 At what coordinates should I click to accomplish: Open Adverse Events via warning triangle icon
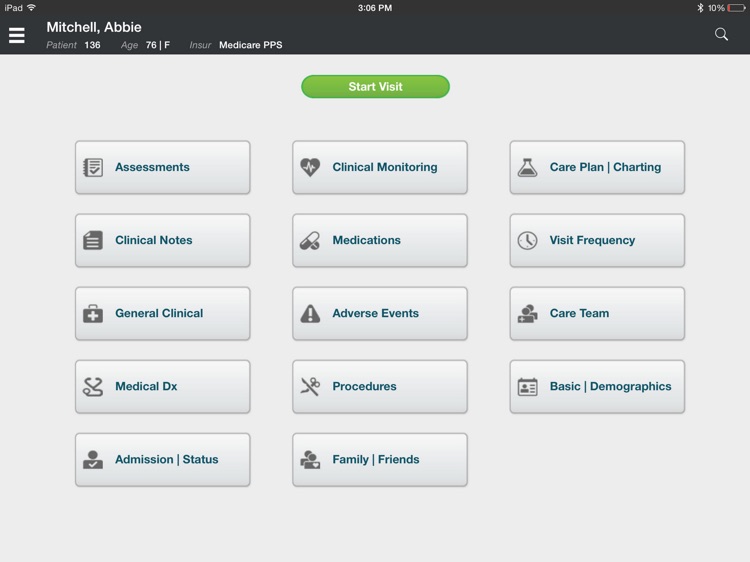pos(310,314)
